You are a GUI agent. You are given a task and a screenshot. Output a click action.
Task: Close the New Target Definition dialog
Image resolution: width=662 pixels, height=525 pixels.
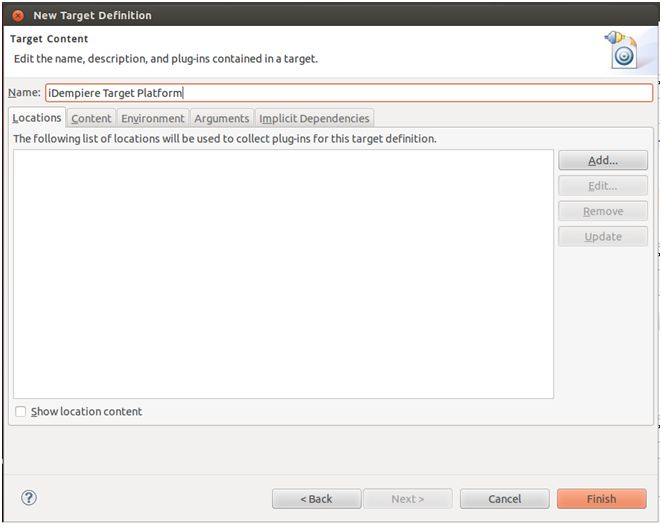click(18, 16)
